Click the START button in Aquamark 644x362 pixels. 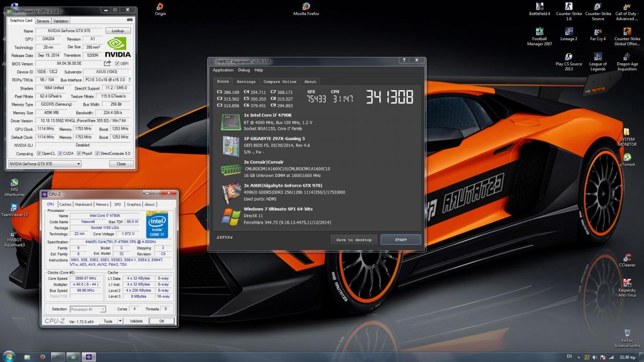pos(401,240)
